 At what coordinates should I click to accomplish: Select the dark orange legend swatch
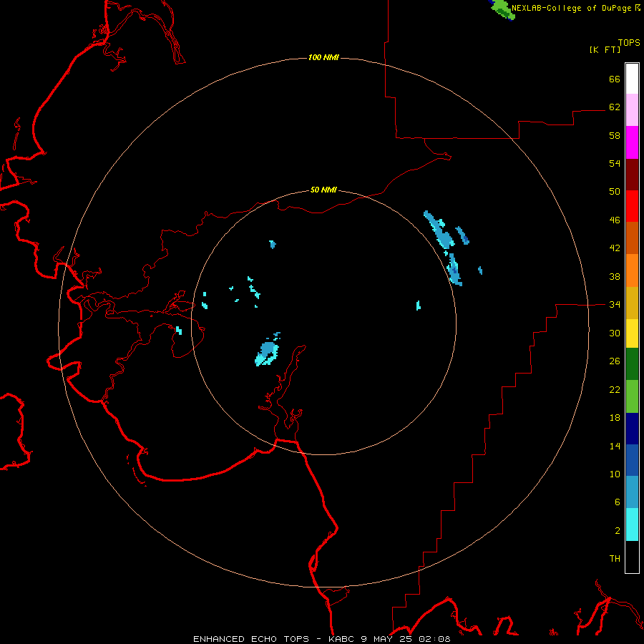point(632,238)
